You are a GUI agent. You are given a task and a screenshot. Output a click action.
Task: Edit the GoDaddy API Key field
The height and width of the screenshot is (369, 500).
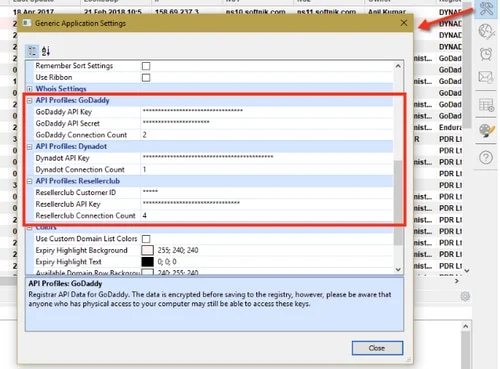point(267,112)
